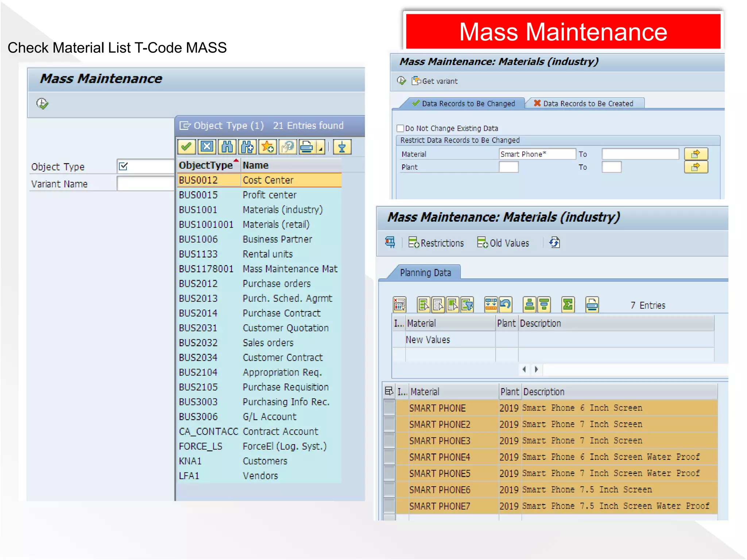Select row selector for SMART PHONE7
The width and height of the screenshot is (747, 560).
[390, 506]
